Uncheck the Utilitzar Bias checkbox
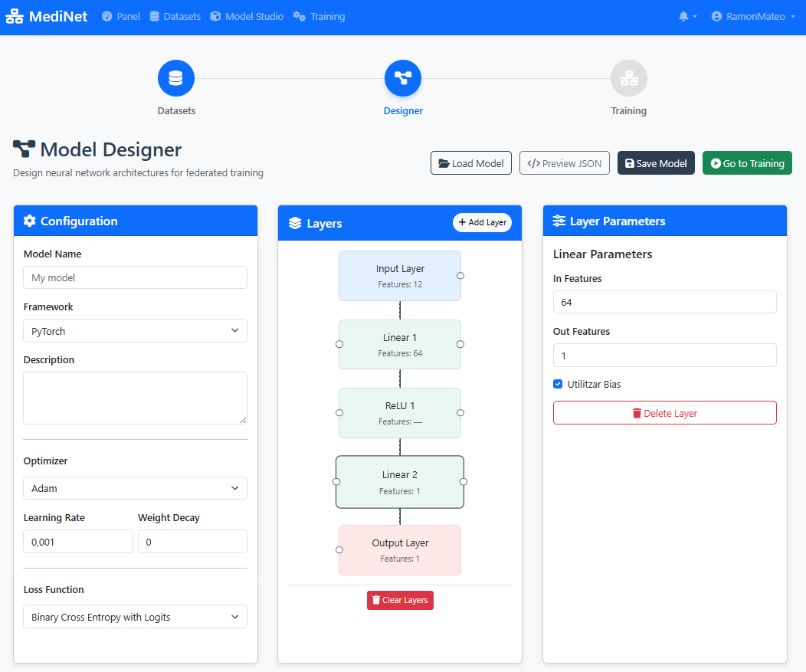This screenshot has height=672, width=806. click(558, 384)
